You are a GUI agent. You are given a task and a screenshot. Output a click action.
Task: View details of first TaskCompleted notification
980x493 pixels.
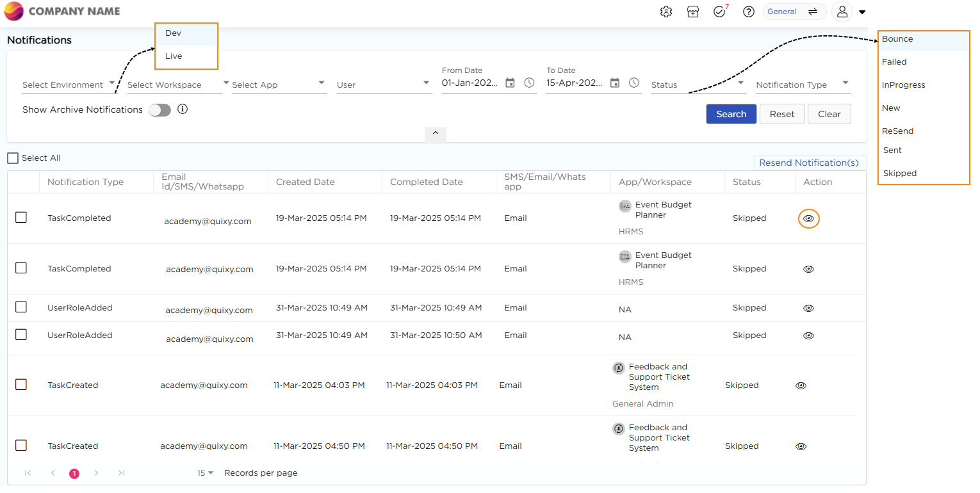808,218
